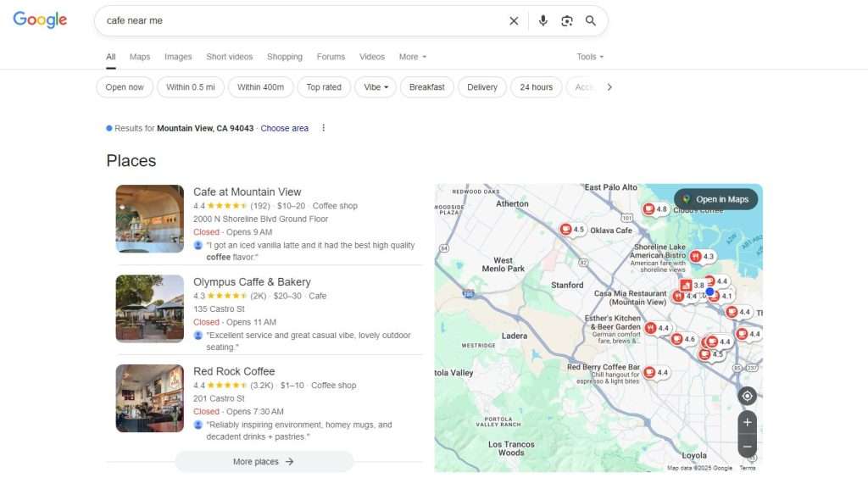Screen dimensions: 868x489
Task: Click the map's my-location target icon
Action: (747, 396)
